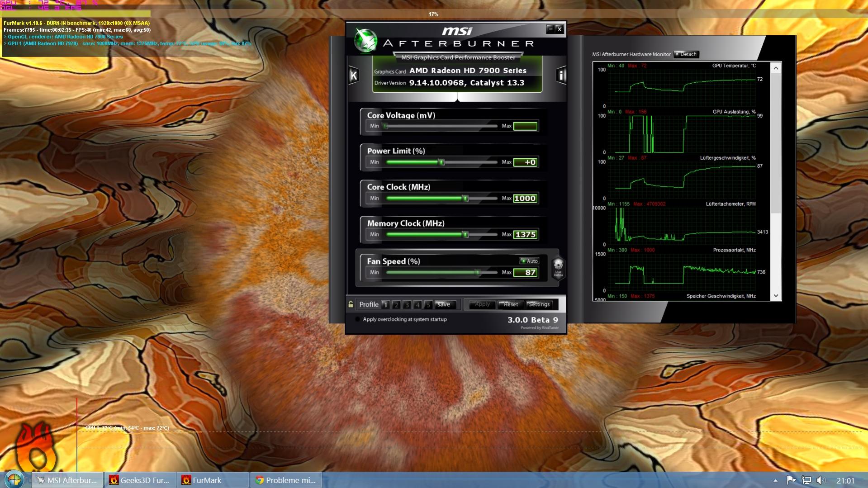Apply the overclocking settings

point(482,304)
